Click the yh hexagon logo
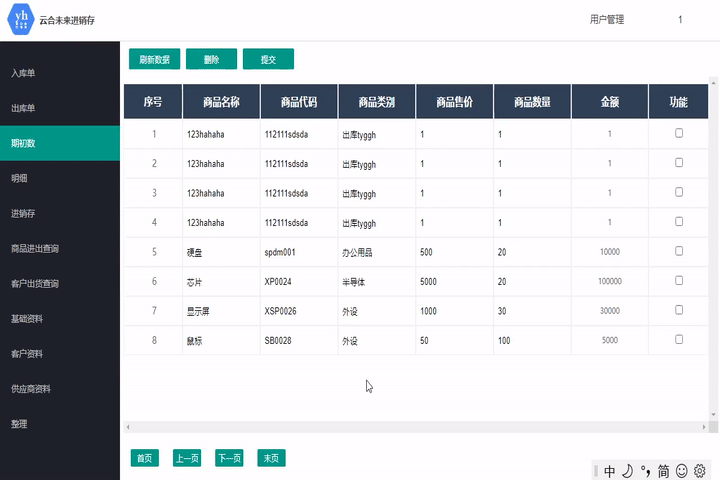The width and height of the screenshot is (720, 480). 19,19
